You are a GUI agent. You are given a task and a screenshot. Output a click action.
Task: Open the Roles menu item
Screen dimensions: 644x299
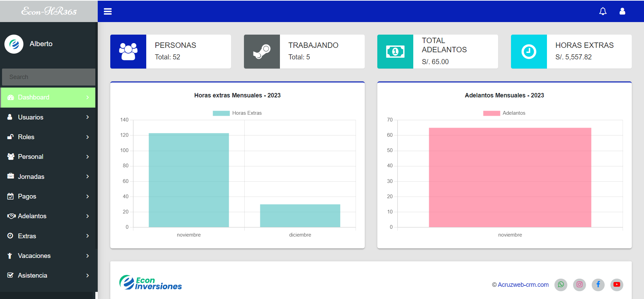tap(48, 137)
